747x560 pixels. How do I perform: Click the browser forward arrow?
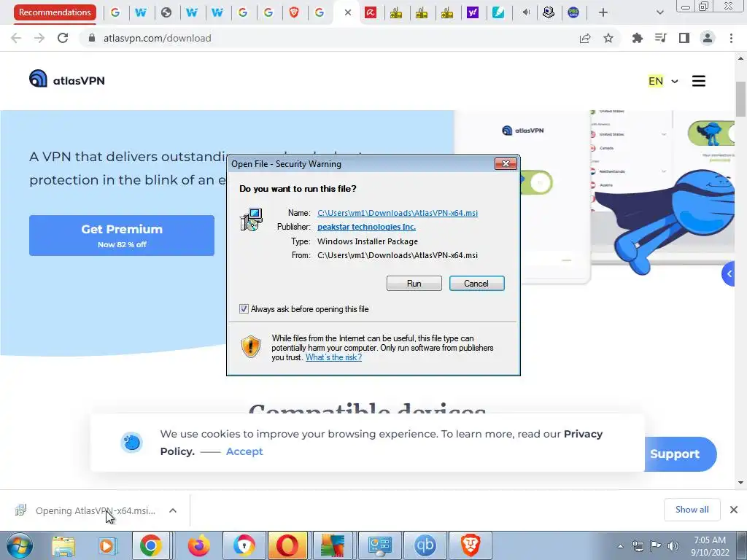tap(39, 38)
